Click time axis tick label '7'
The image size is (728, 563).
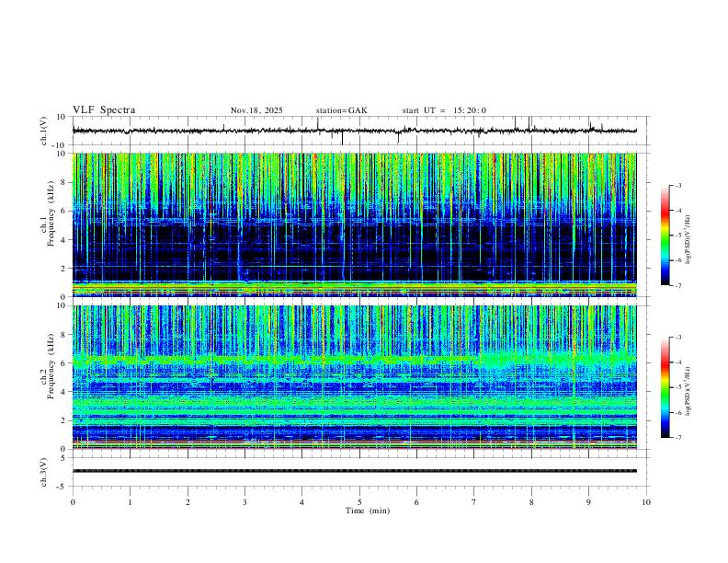(474, 502)
